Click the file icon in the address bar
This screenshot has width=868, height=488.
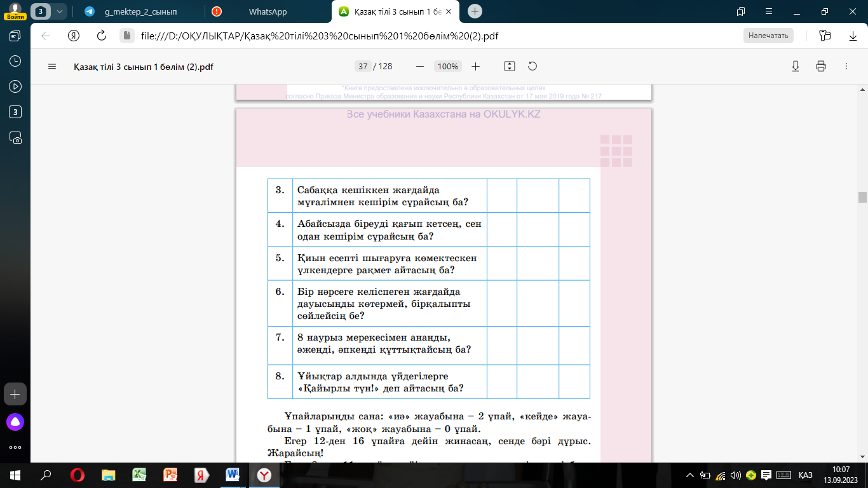127,36
